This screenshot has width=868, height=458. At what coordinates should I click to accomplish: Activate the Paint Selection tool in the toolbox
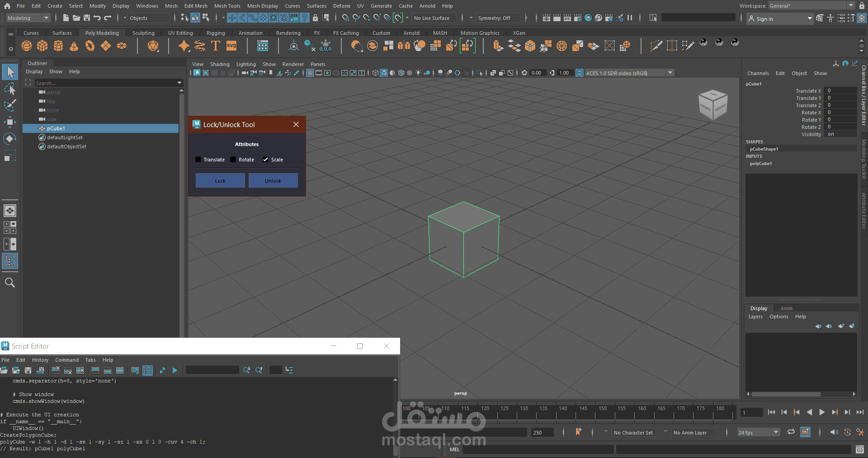(10, 105)
